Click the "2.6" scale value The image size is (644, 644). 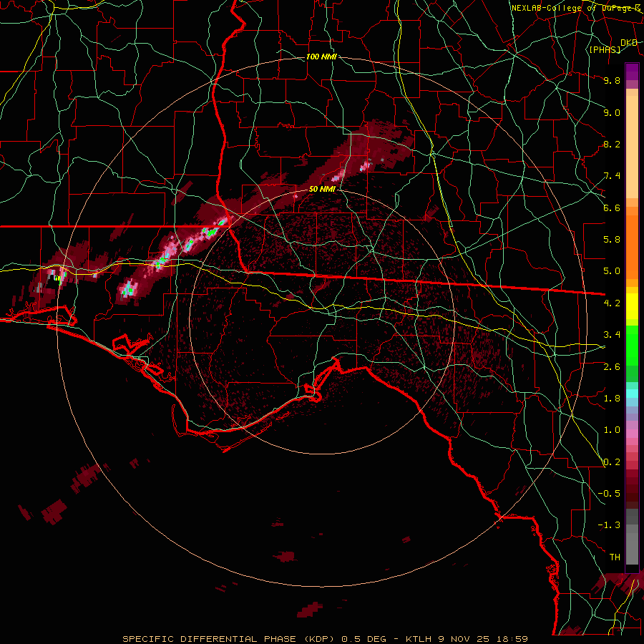(x=612, y=367)
